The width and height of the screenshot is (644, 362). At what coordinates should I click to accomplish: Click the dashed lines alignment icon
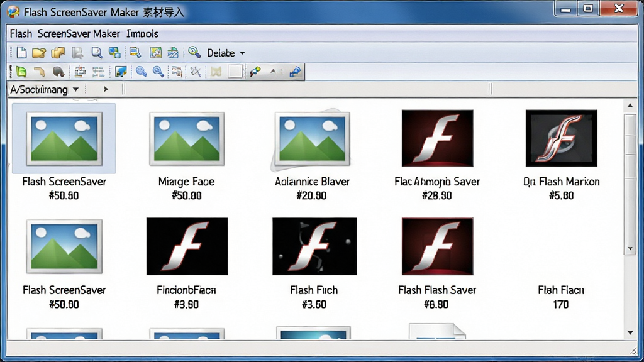tap(98, 72)
